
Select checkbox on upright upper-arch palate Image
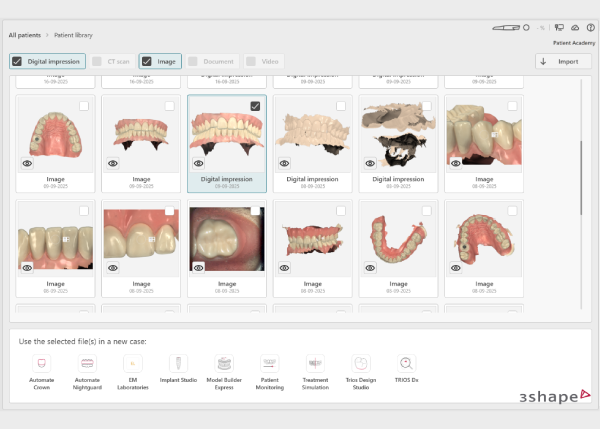point(84,106)
